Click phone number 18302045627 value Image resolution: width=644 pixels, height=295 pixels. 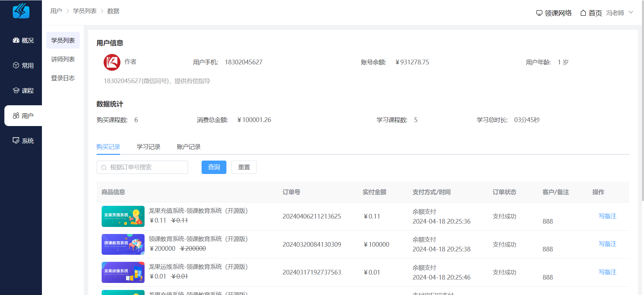244,62
